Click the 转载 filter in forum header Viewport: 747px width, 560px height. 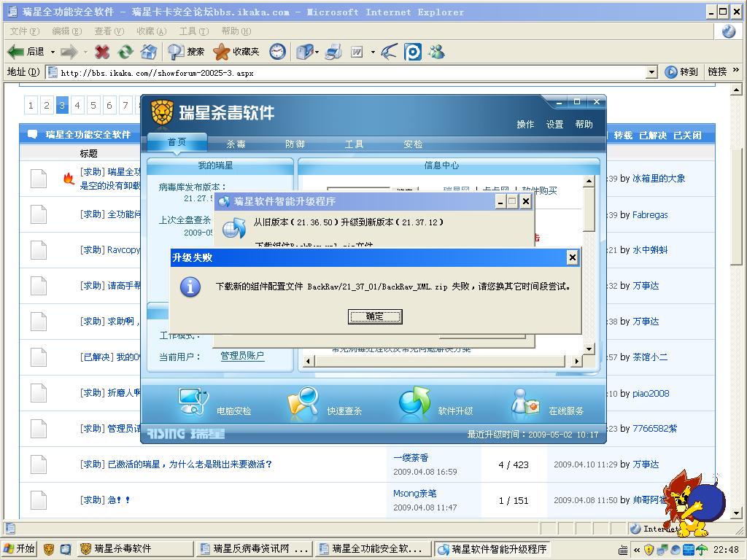(623, 135)
